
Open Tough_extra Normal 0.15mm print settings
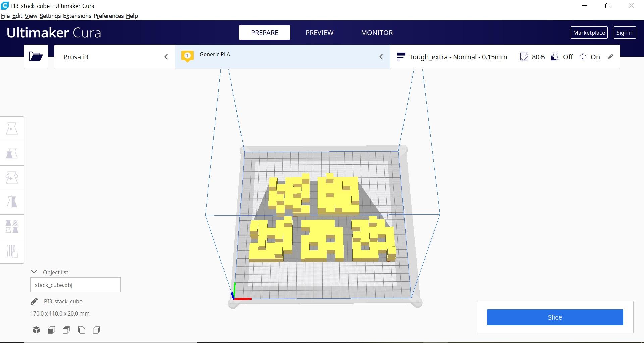point(505,57)
